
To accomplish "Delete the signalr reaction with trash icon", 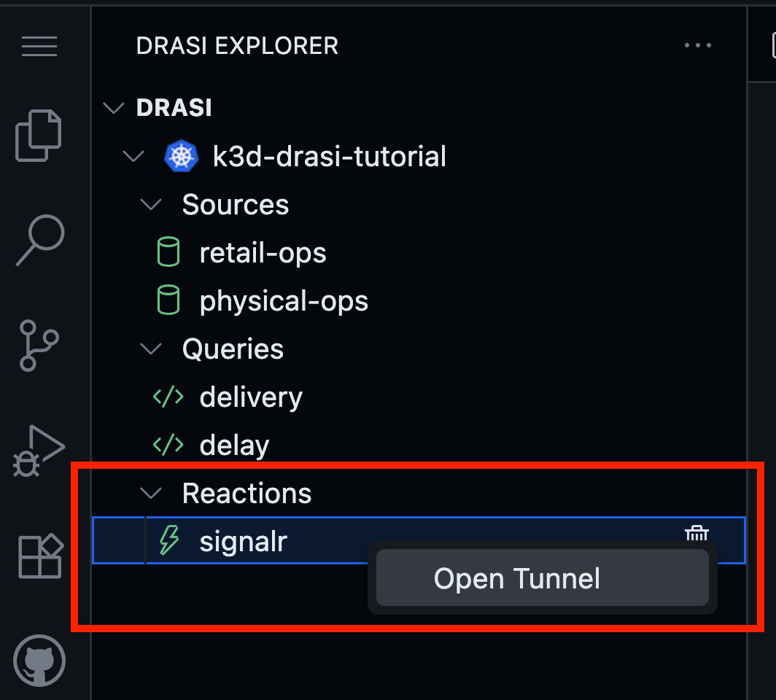I will 697,534.
